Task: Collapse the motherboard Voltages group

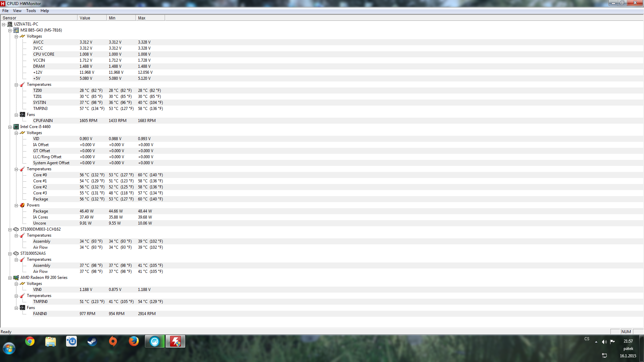Action: pos(16,37)
